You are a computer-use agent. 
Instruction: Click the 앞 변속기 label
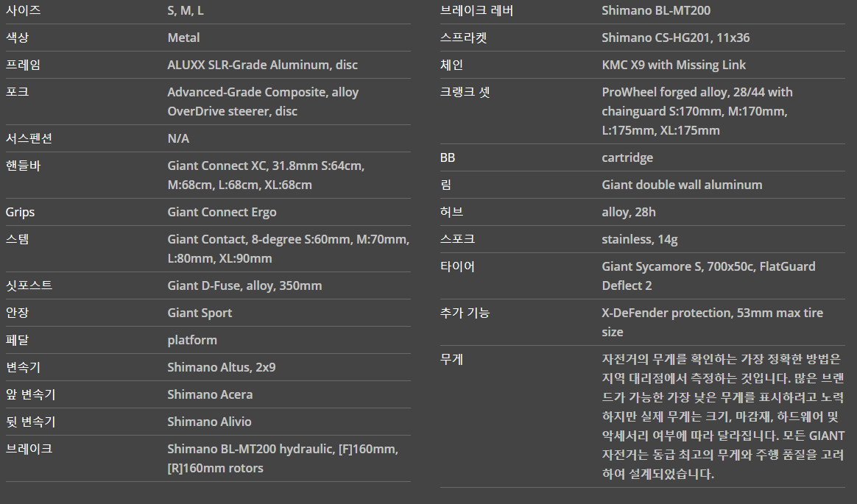[31, 394]
